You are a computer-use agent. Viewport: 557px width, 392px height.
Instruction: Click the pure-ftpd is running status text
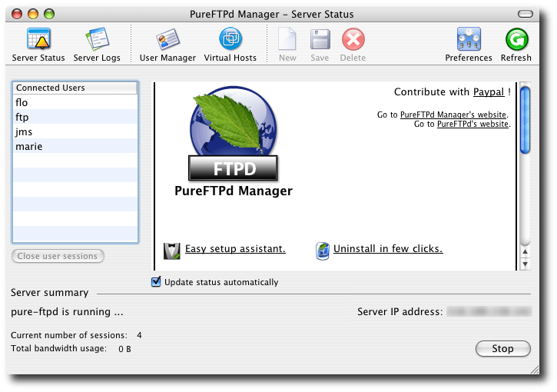coord(67,312)
